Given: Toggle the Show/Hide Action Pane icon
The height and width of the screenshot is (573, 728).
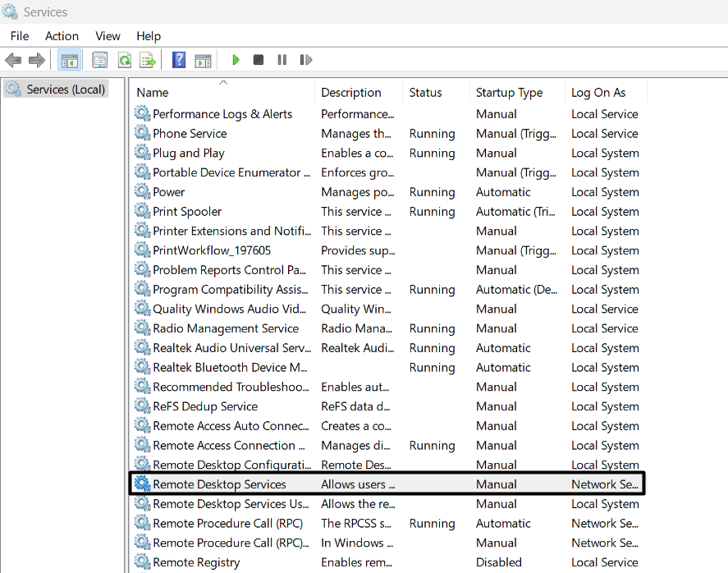Looking at the screenshot, I should click(x=203, y=60).
